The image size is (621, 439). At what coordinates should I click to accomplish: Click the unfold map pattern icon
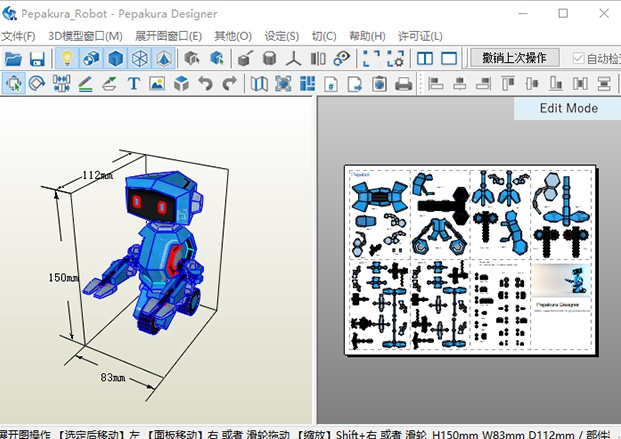click(x=259, y=84)
